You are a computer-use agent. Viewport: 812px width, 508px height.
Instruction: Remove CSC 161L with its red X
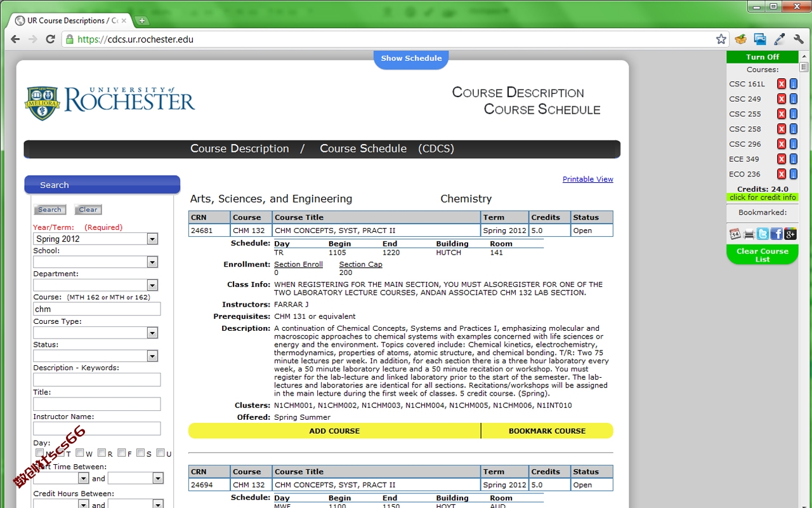pyautogui.click(x=782, y=84)
